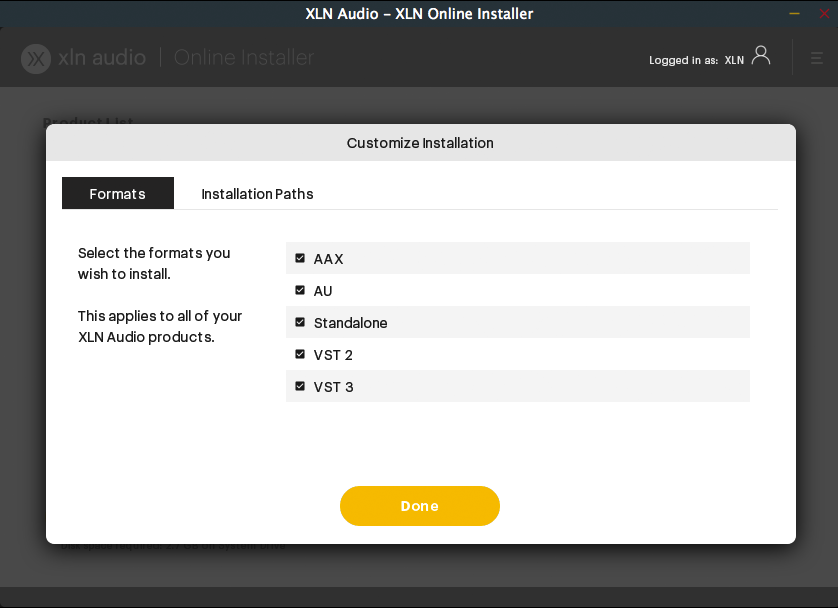Toggle the Standalone format checkbox
The width and height of the screenshot is (838, 608).
(x=300, y=322)
